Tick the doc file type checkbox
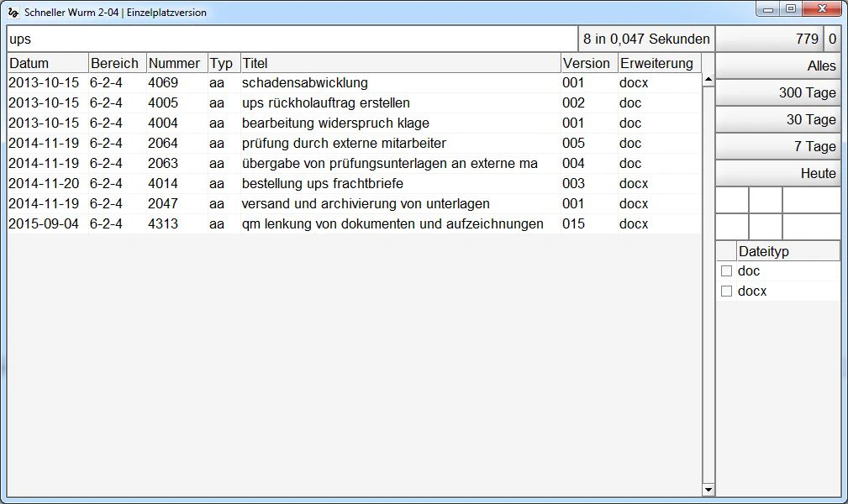This screenshot has height=504, width=848. 727,271
